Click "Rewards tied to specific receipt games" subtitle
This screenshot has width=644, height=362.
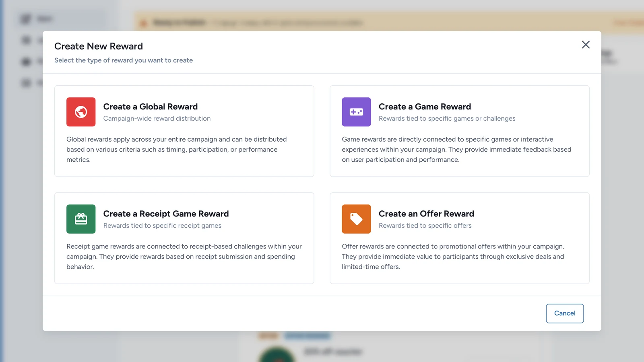click(162, 225)
